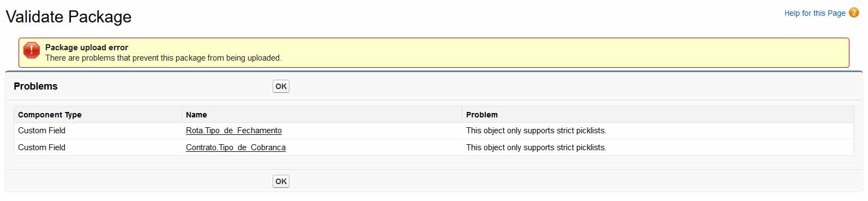868x201 pixels.
Task: Open the Contrato.Tipo_de_Cobranca field link
Action: (x=236, y=147)
